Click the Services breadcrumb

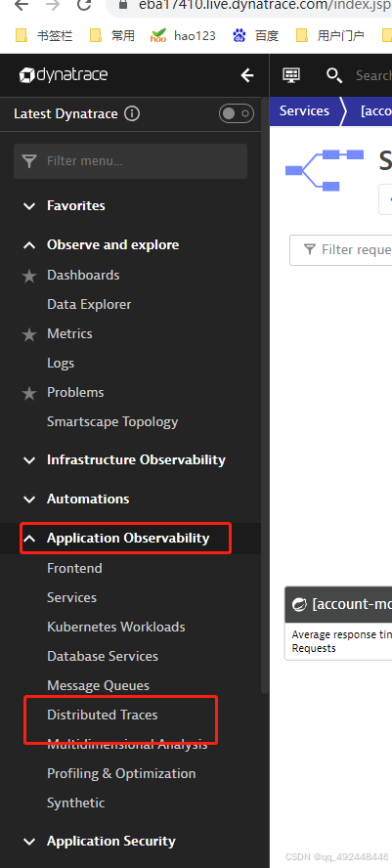[x=304, y=111]
